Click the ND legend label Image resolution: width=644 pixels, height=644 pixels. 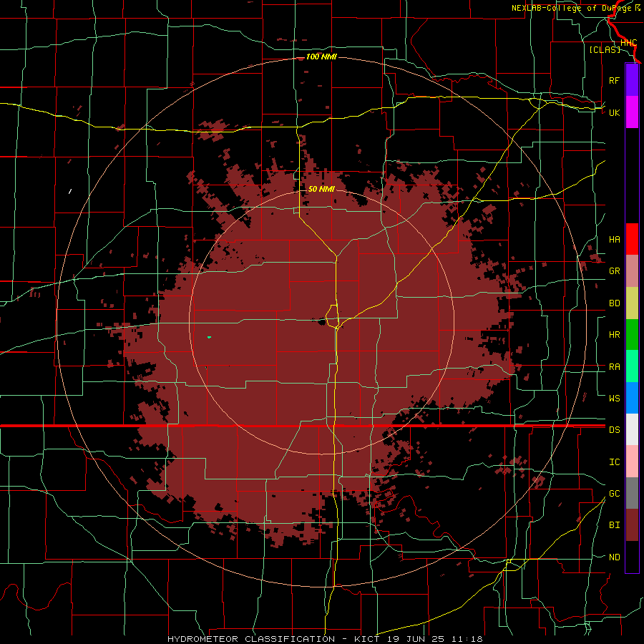pyautogui.click(x=615, y=557)
